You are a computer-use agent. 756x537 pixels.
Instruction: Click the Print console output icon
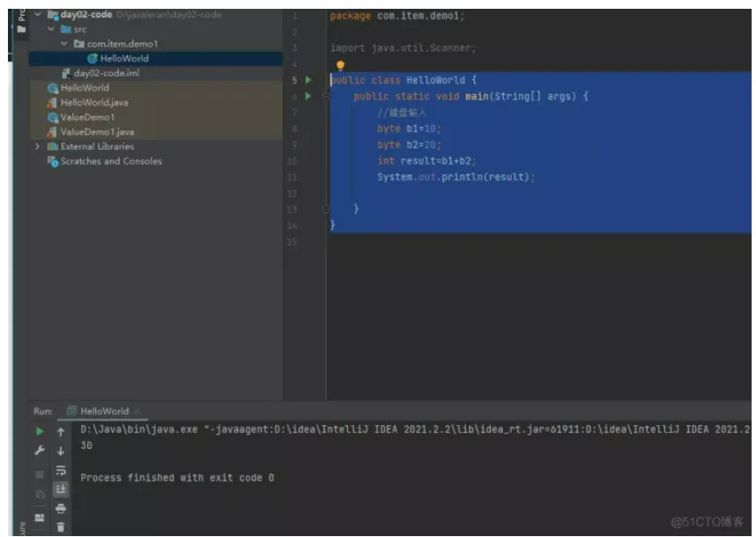(61, 508)
